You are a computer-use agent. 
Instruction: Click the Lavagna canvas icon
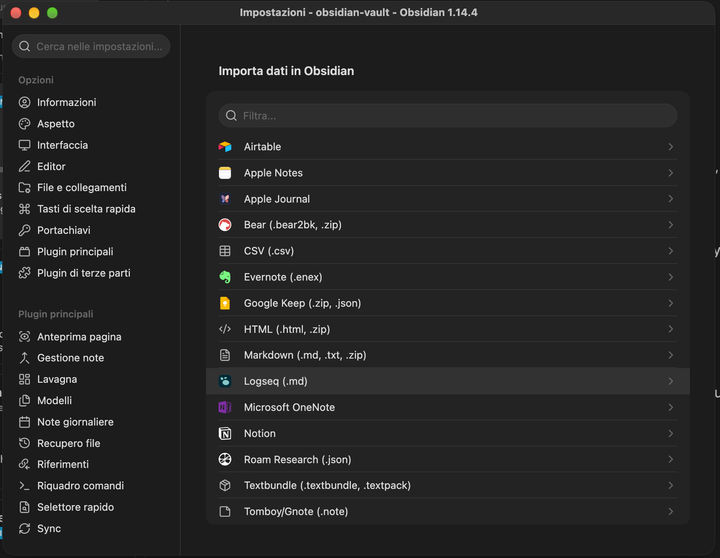[24, 379]
